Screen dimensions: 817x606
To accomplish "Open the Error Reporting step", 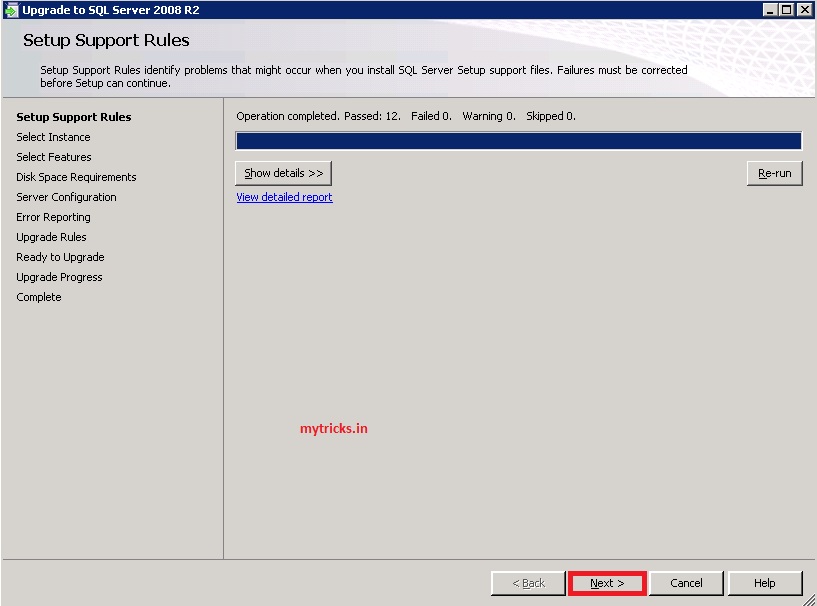I will click(x=53, y=217).
